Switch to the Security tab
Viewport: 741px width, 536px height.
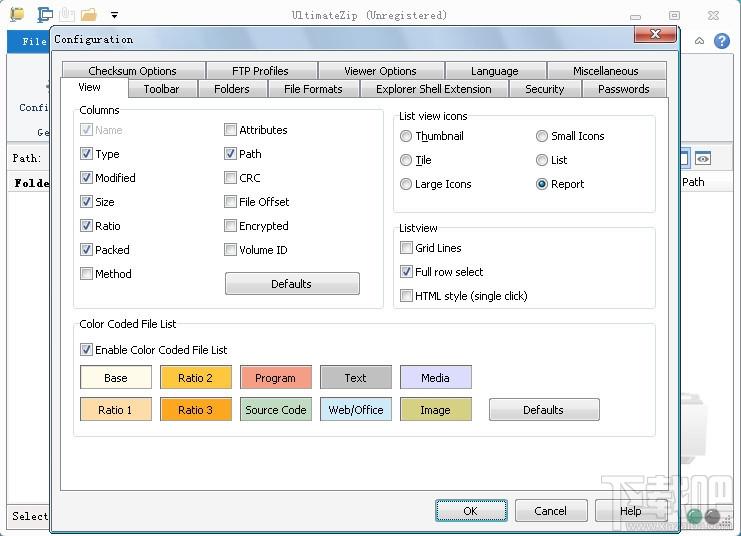click(x=545, y=89)
